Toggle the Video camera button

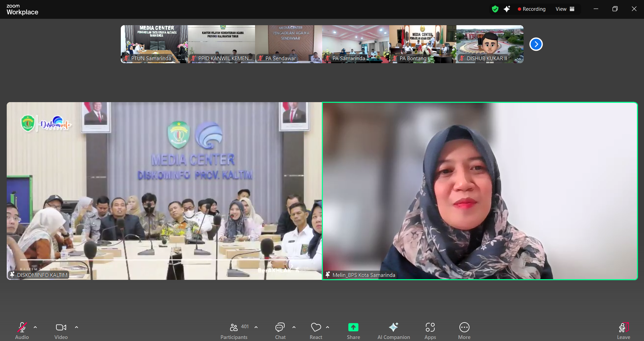coord(61,331)
